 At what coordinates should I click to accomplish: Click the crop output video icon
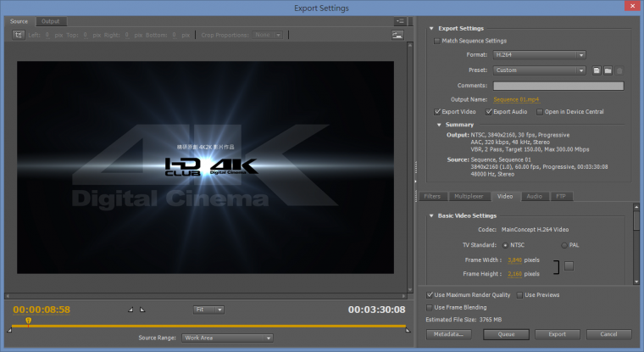pyautogui.click(x=18, y=35)
